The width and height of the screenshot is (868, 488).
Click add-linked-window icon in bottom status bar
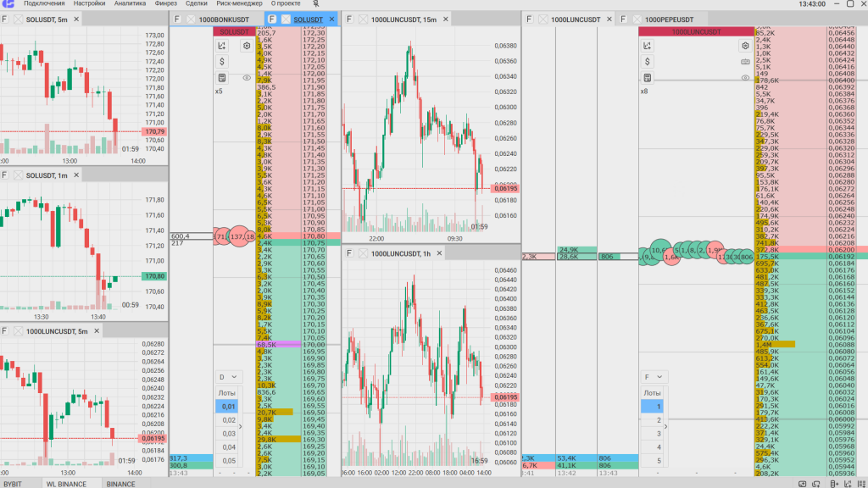pos(816,484)
